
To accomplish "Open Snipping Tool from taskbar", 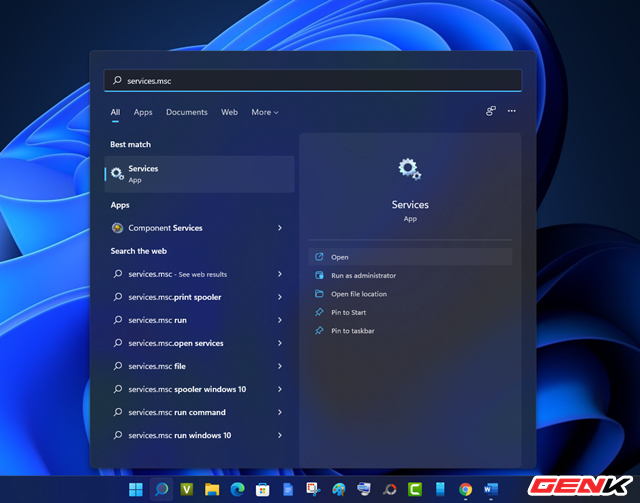I will pyautogui.click(x=313, y=489).
